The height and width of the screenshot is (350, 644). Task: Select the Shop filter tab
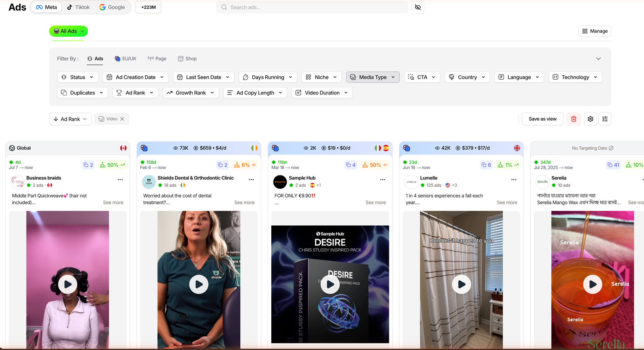click(188, 59)
